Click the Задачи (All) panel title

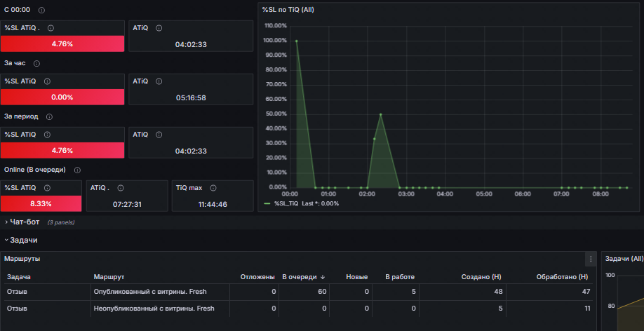(624, 259)
